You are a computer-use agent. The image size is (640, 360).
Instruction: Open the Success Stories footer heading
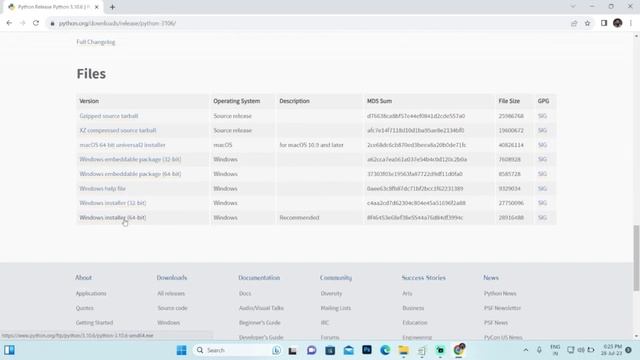pos(424,278)
